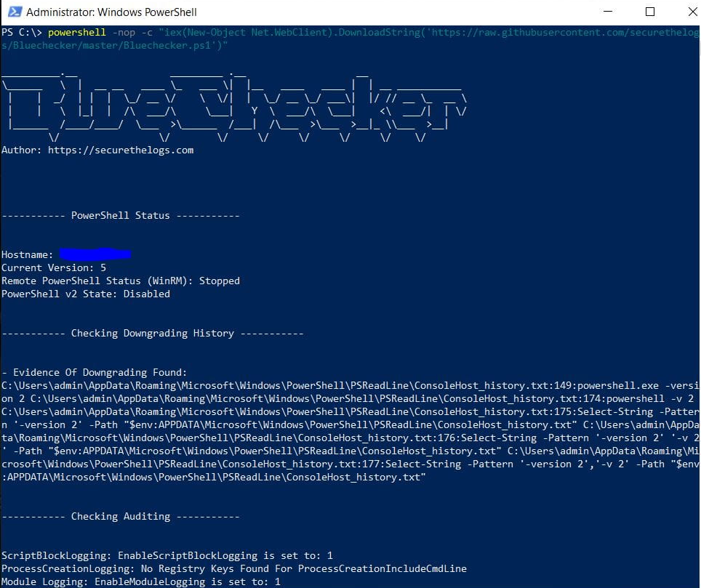
Task: Click 'PowerShell v2 State: Disabled' line
Action: 86,294
